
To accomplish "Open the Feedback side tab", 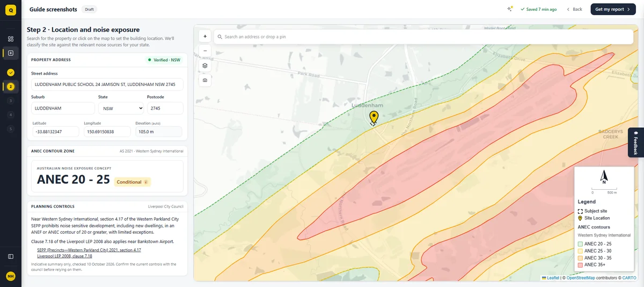I will coord(636,142).
